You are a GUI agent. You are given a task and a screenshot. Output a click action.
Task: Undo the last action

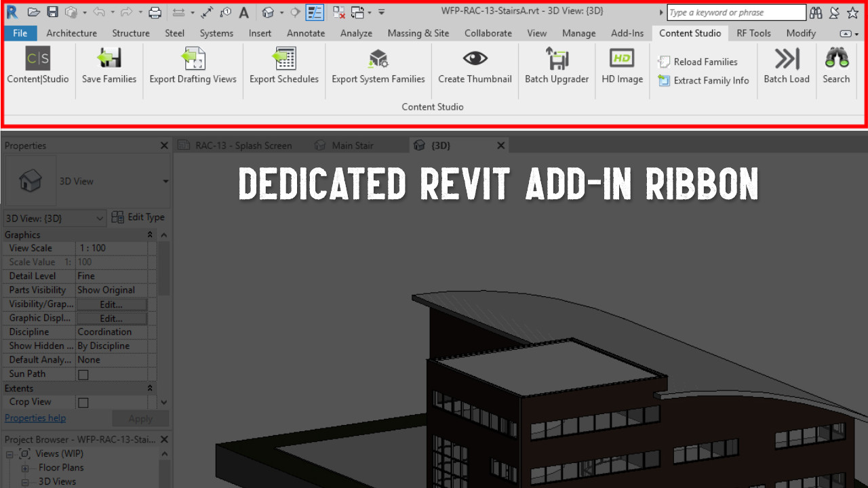tap(98, 12)
